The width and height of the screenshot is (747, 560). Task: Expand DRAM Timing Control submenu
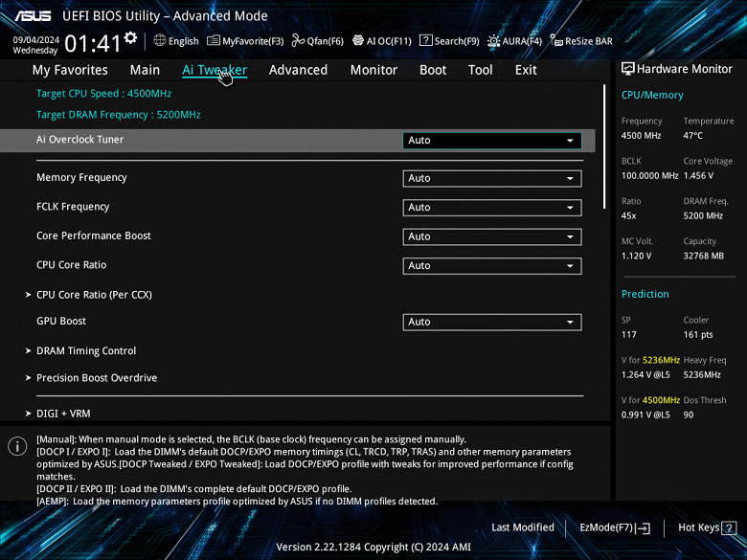(x=86, y=351)
